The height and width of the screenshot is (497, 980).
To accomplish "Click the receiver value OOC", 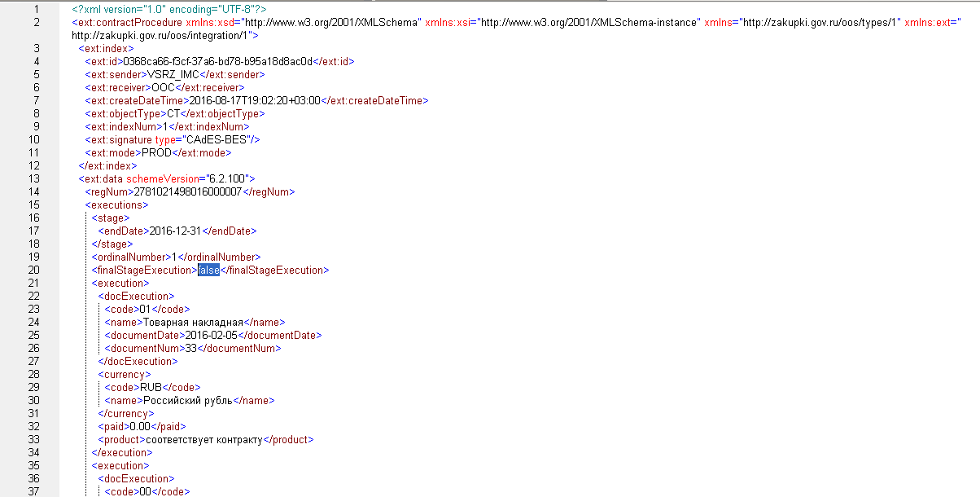I will pos(164,87).
